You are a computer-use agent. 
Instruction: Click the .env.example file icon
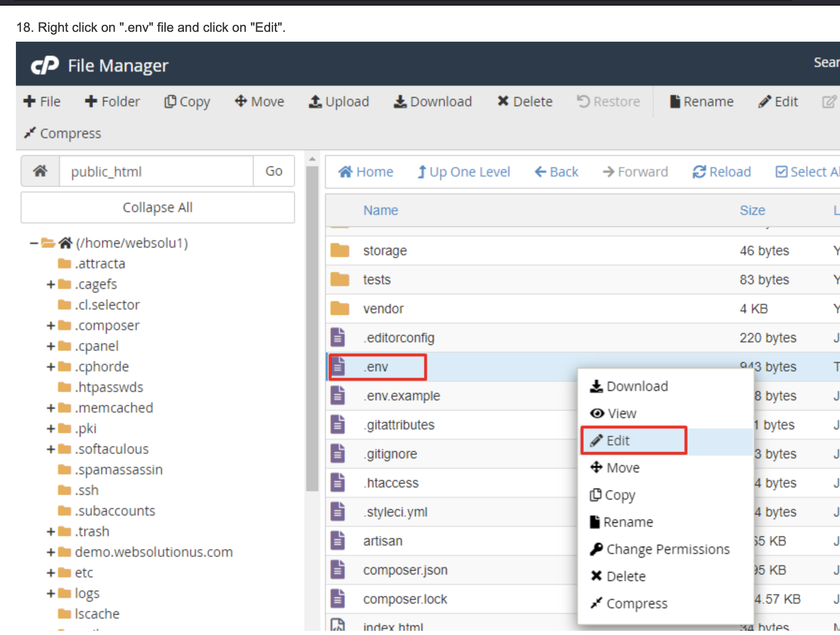coord(338,396)
